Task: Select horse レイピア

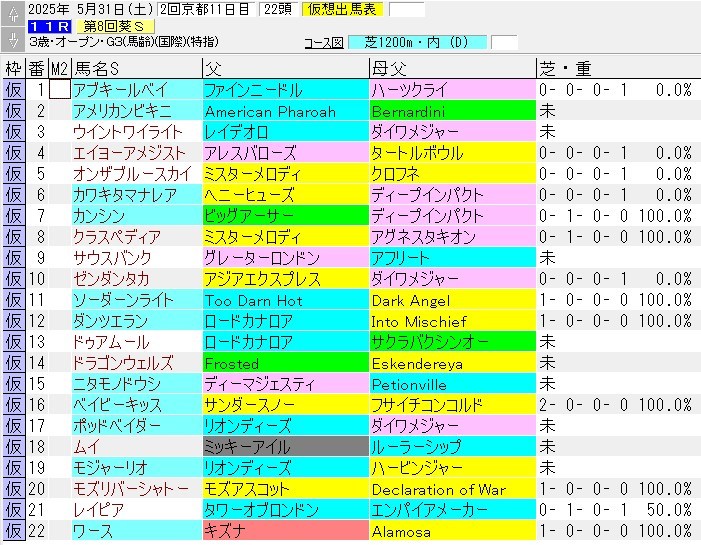Action: tap(137, 510)
